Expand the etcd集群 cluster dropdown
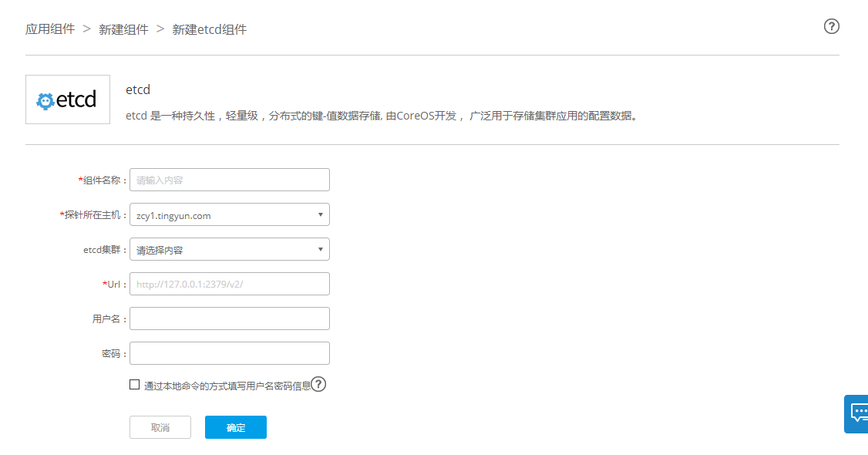The image size is (868, 455). (230, 250)
